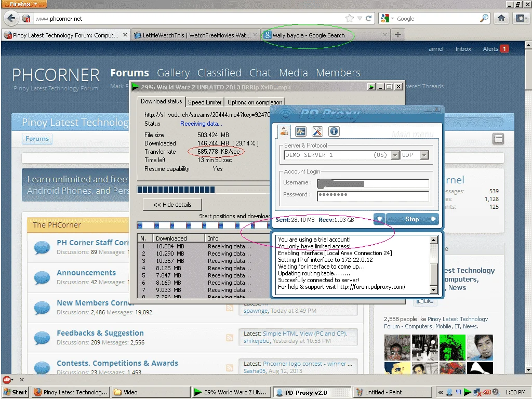Click the browser URL address field
The image size is (532, 399).
click(189, 19)
